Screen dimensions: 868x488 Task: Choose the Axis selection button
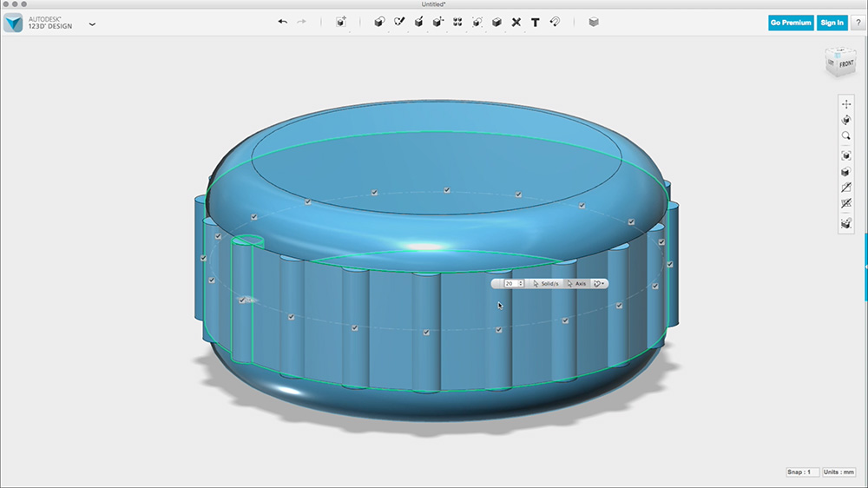pos(577,284)
